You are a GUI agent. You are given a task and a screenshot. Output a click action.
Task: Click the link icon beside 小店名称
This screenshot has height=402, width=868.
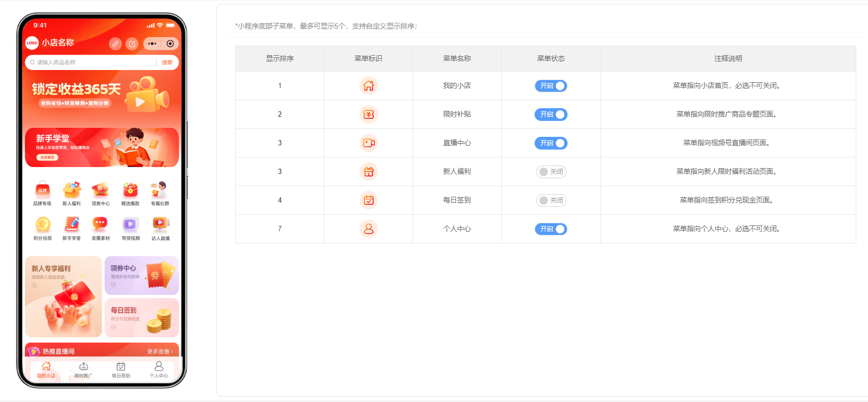coord(115,43)
